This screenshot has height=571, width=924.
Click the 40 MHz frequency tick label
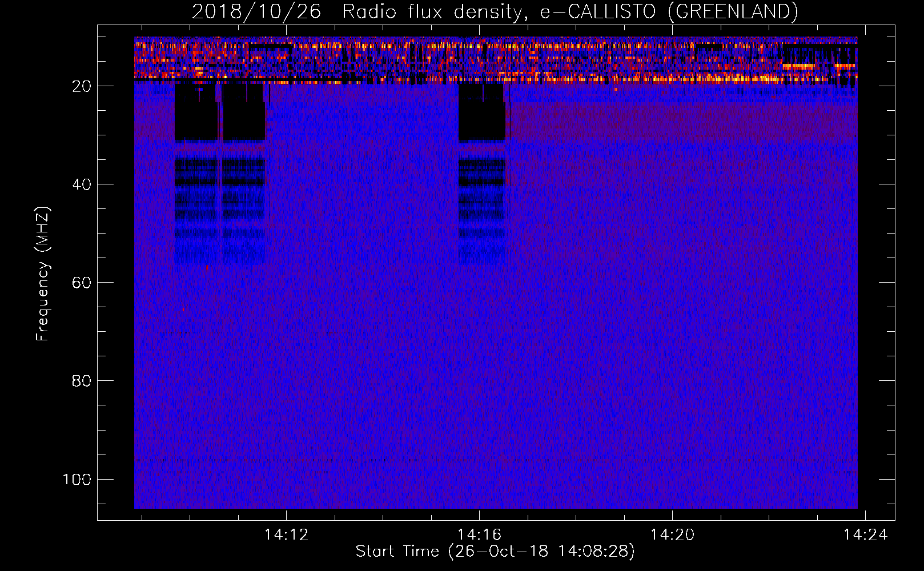coord(82,184)
